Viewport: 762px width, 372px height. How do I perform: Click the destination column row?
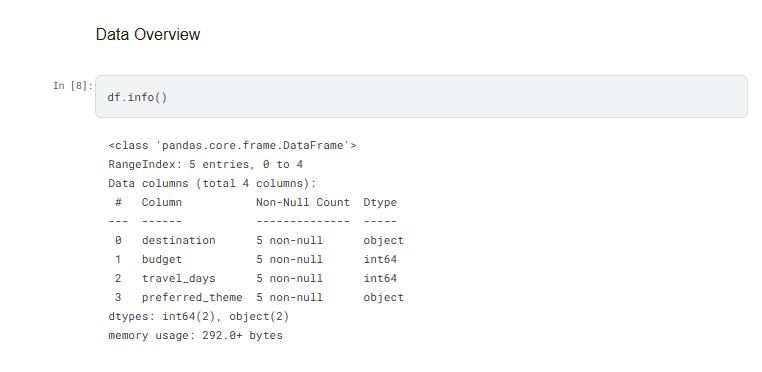tap(256, 240)
